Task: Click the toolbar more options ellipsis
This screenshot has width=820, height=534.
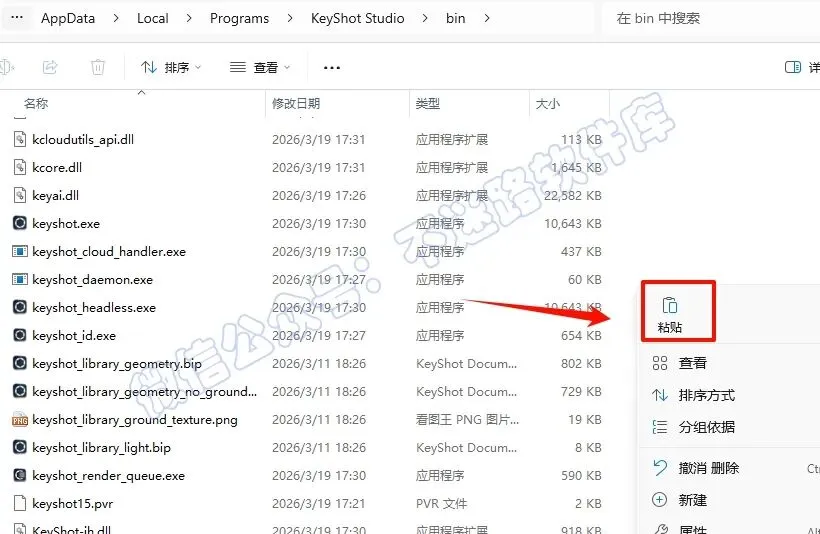Action: click(332, 67)
